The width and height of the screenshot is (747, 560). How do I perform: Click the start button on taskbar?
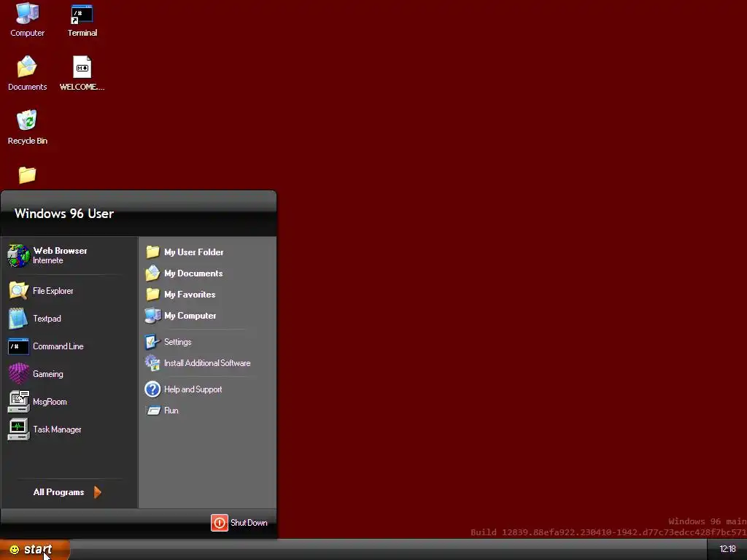[x=34, y=550]
